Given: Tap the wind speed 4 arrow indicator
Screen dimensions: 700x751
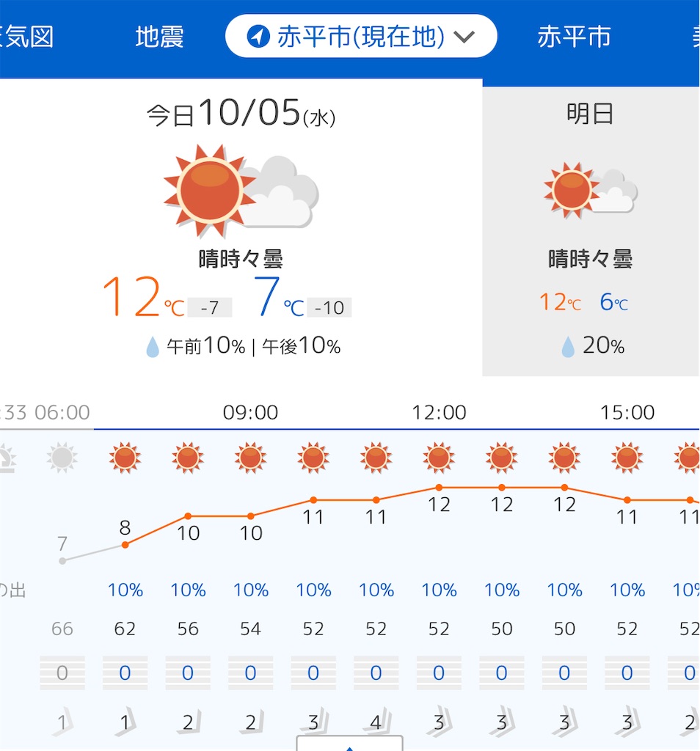Looking at the screenshot, I should [376, 722].
